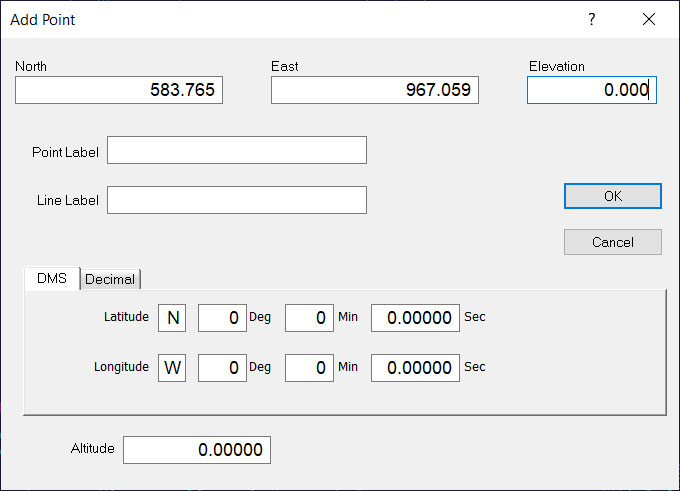This screenshot has height=491, width=680.
Task: Focus the Elevation input field
Action: tap(591, 91)
